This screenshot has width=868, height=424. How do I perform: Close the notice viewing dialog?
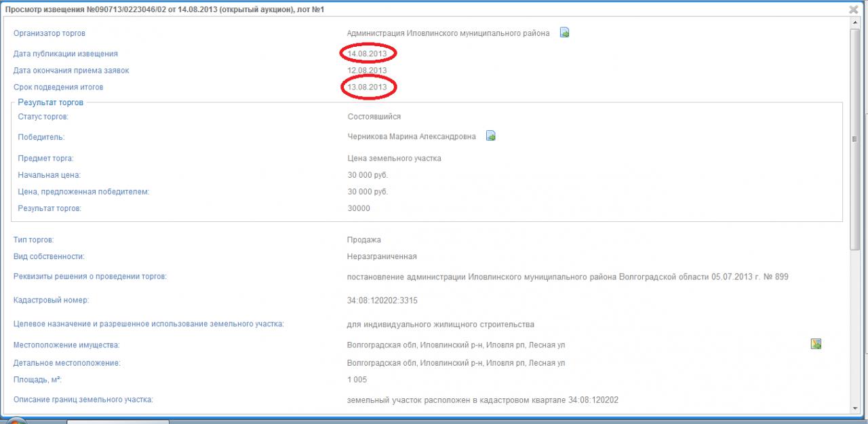click(854, 9)
